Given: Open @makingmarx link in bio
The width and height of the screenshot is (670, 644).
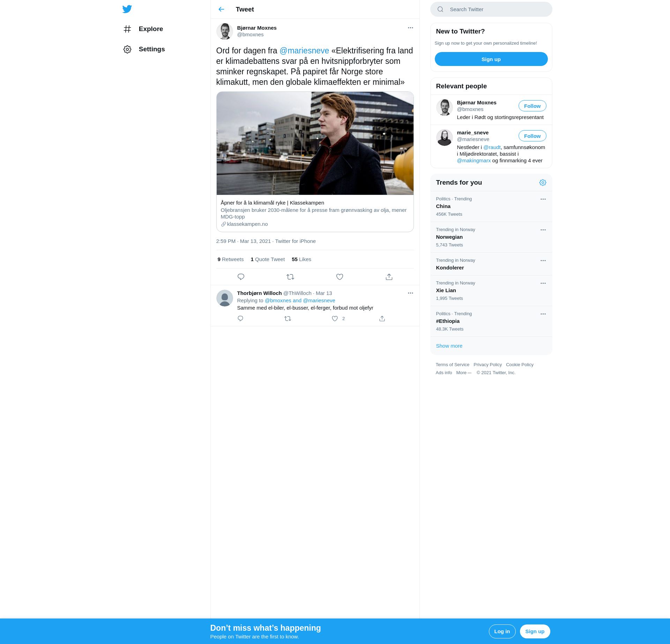Looking at the screenshot, I should pos(474,161).
